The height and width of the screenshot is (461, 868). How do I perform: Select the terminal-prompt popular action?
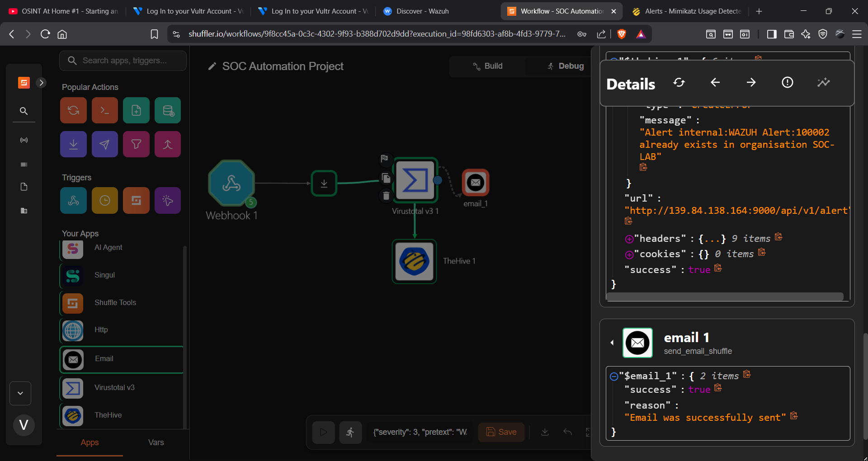105,110
